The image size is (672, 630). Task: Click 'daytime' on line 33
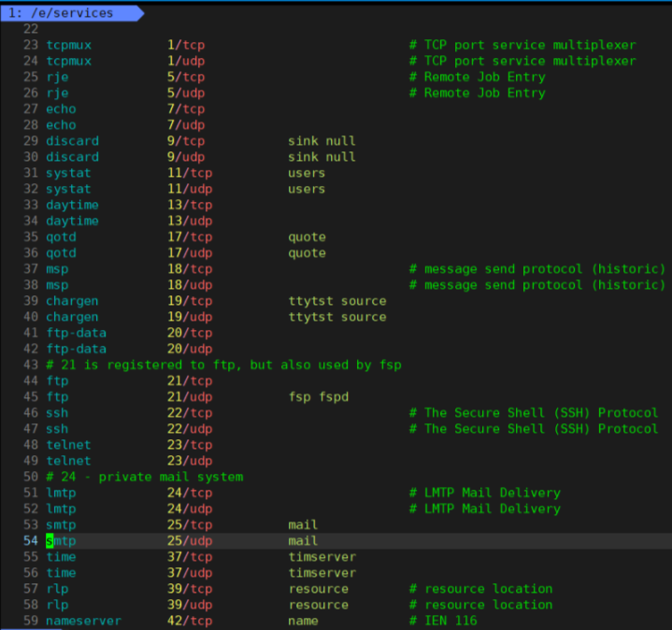click(x=72, y=205)
